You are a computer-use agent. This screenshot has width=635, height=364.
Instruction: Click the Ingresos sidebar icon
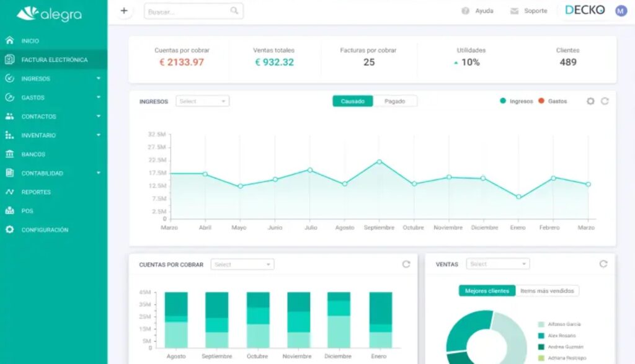tap(10, 79)
